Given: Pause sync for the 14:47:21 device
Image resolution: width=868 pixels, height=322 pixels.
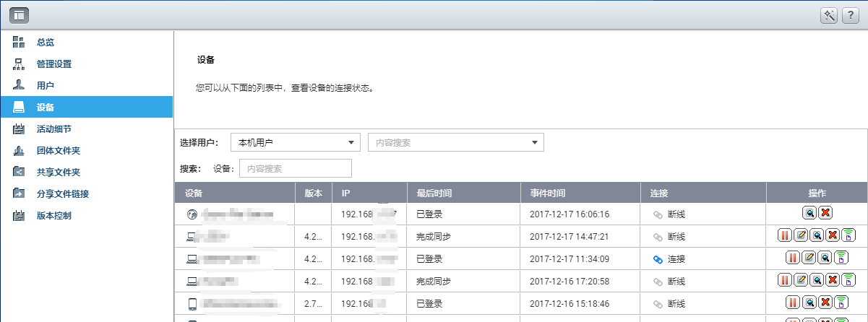Looking at the screenshot, I should click(785, 236).
